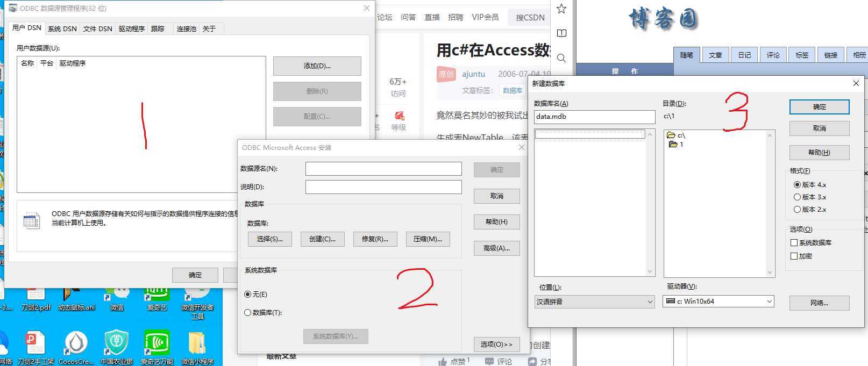Select the 无(E) system database radio
The height and width of the screenshot is (366, 868).
click(256, 294)
